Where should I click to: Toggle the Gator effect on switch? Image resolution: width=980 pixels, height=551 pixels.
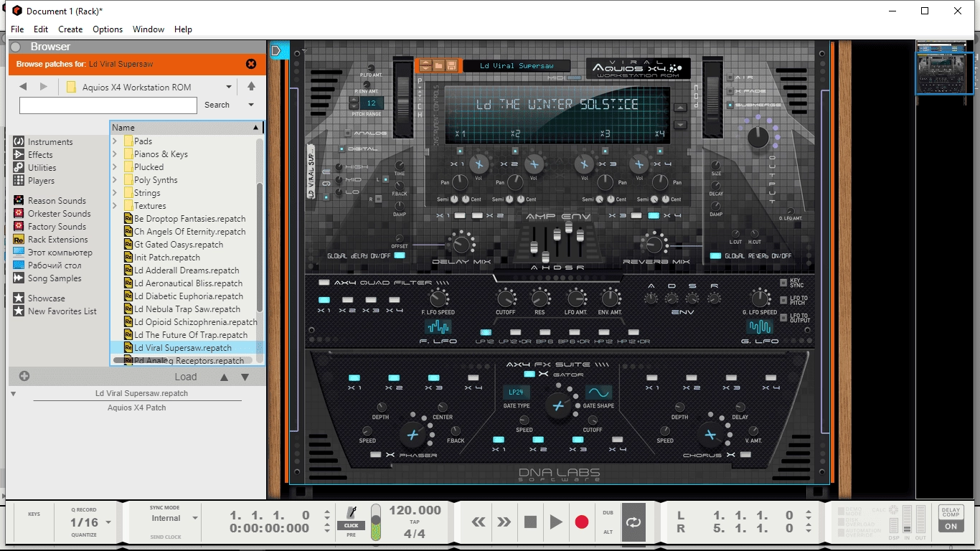(529, 375)
